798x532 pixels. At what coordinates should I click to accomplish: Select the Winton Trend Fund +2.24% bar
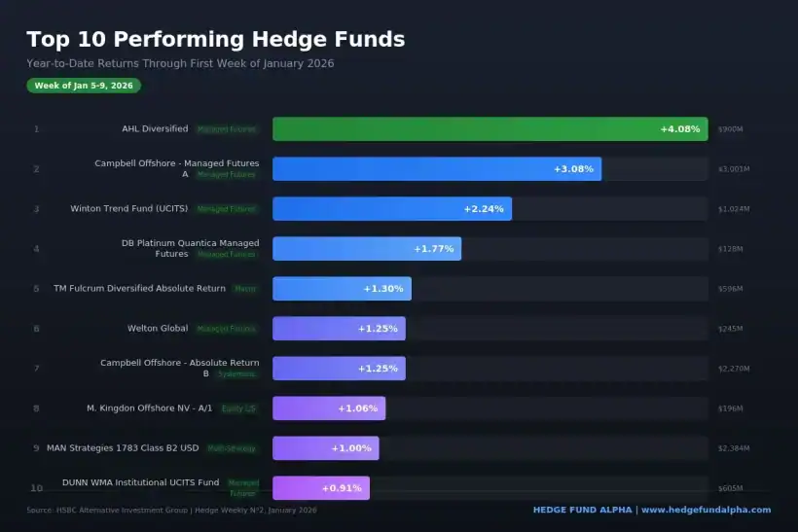[x=391, y=209]
